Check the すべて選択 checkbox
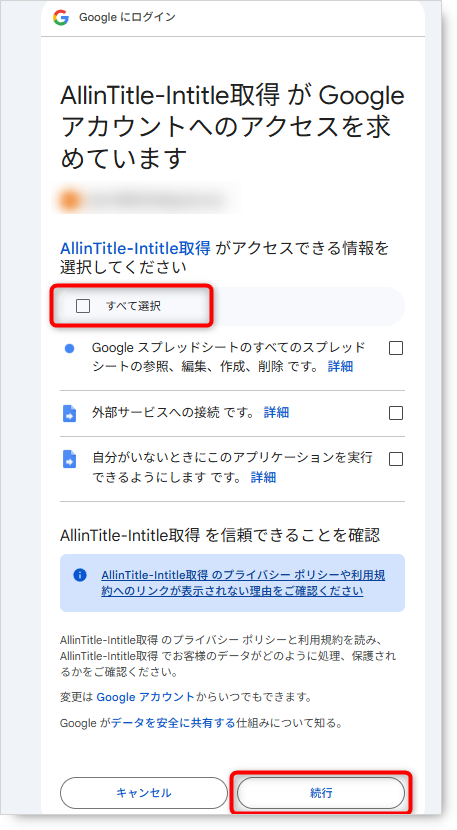 (x=83, y=306)
